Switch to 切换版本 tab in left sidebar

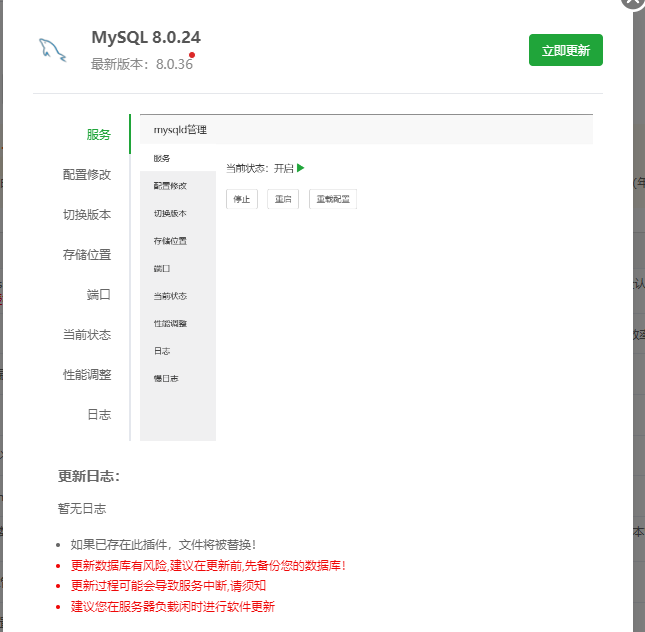87,214
